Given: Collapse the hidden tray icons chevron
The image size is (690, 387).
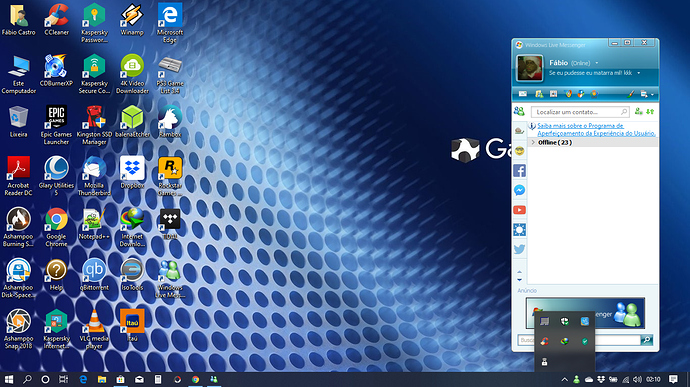Looking at the screenshot, I should [x=565, y=379].
